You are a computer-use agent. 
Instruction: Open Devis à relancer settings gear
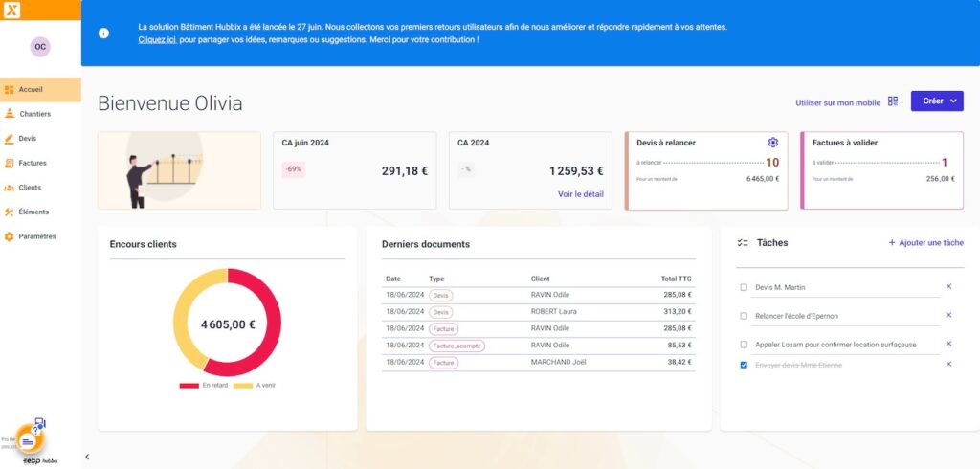click(772, 143)
